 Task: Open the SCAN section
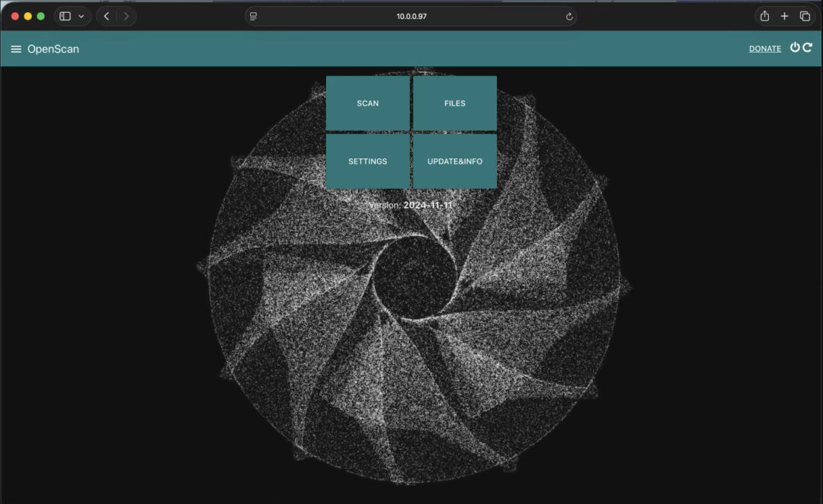pos(367,103)
